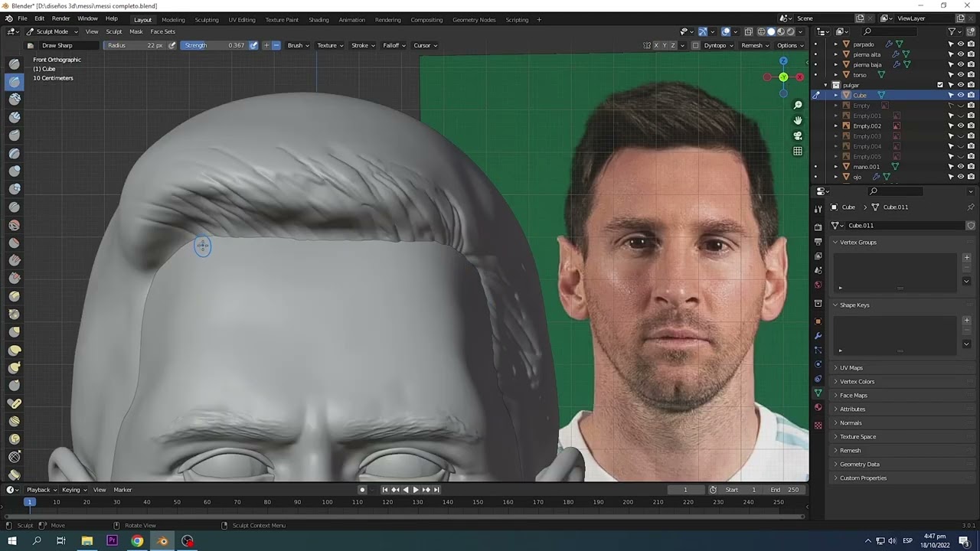Image resolution: width=980 pixels, height=551 pixels.
Task: Collapse the pulgar collection
Action: tap(826, 85)
